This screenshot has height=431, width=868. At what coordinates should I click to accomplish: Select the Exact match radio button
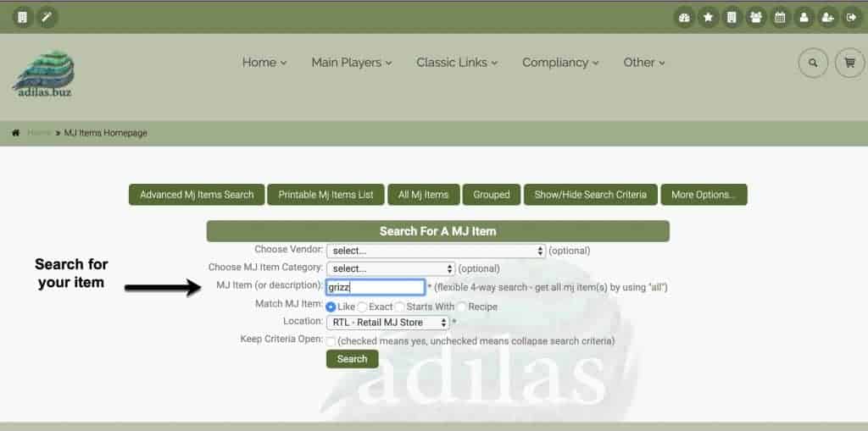[362, 307]
